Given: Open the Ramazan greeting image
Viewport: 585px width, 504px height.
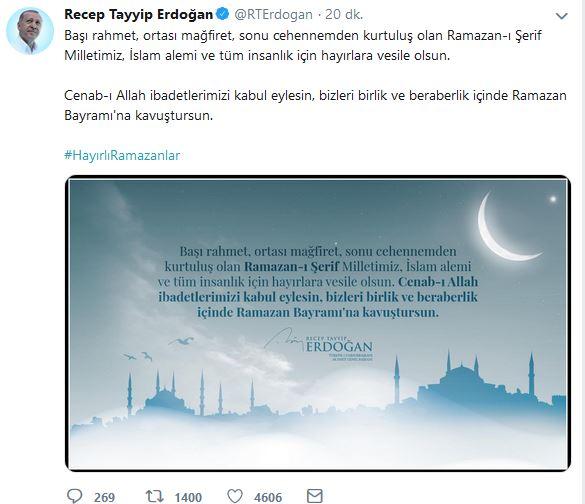Looking at the screenshot, I should (318, 323).
